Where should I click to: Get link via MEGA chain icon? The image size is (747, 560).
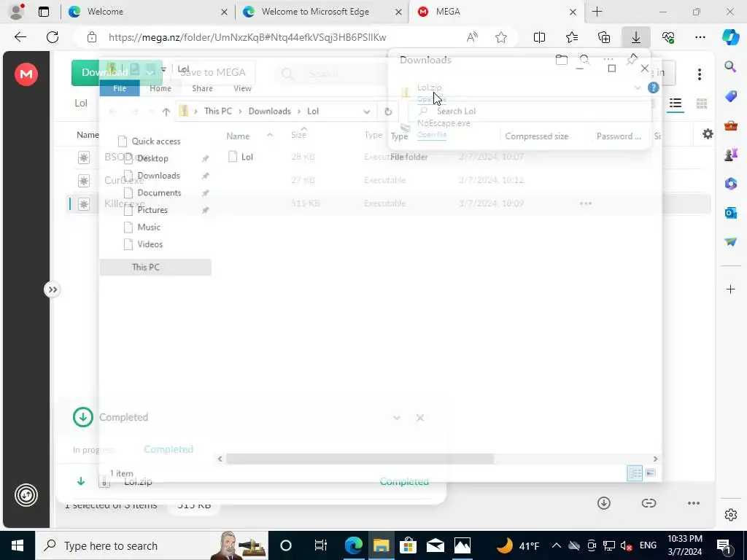click(x=649, y=503)
